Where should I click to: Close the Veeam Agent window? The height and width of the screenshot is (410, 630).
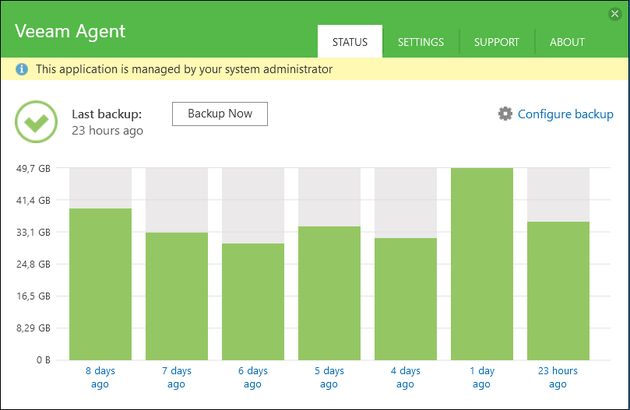point(615,14)
